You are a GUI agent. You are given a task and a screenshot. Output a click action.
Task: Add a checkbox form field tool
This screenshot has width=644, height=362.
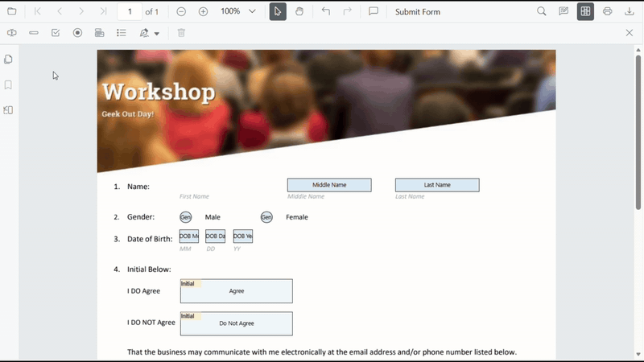pos(56,33)
